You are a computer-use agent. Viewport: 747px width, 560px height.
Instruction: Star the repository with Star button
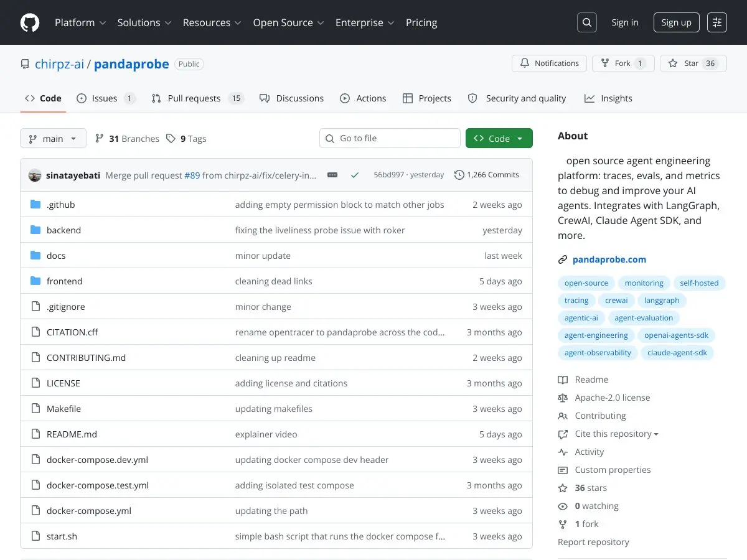pos(693,63)
